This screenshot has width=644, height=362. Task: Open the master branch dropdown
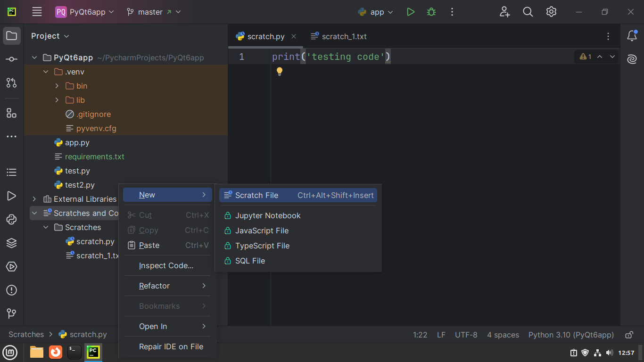[x=154, y=12]
